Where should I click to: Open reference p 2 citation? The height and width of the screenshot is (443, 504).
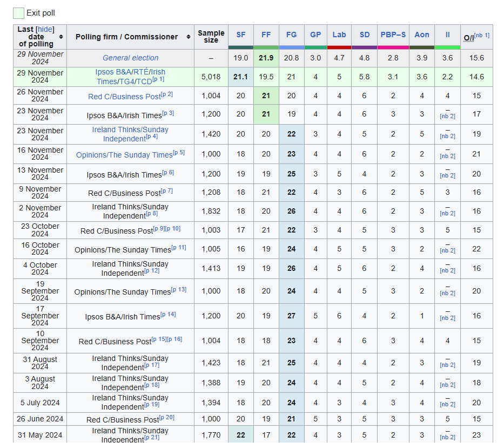click(x=167, y=94)
